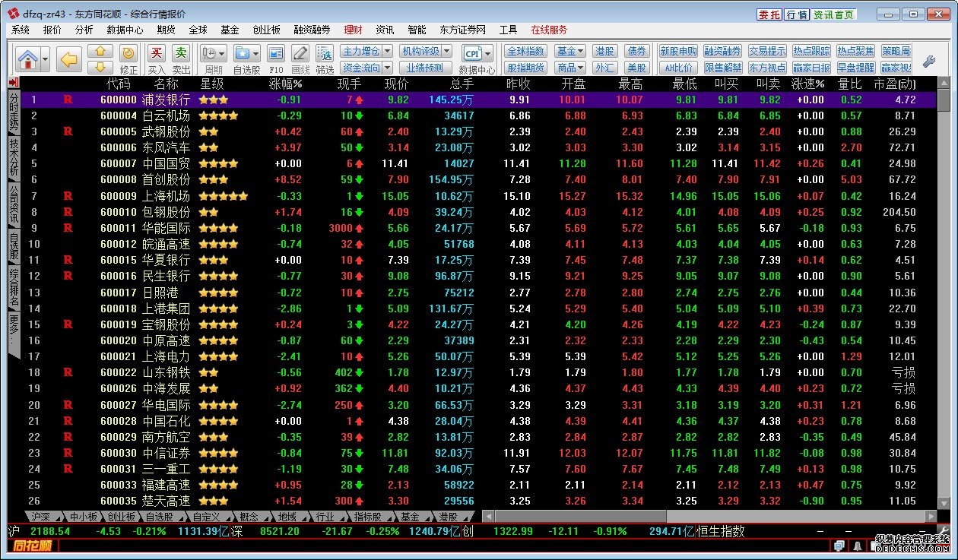Open the 公司资讯 side tab
Viewport: 958px width, 560px height.
pyautogui.click(x=14, y=204)
